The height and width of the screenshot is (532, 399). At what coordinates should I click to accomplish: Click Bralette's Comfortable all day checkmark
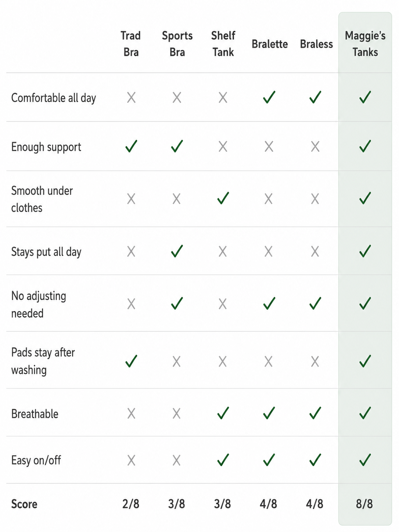(269, 97)
